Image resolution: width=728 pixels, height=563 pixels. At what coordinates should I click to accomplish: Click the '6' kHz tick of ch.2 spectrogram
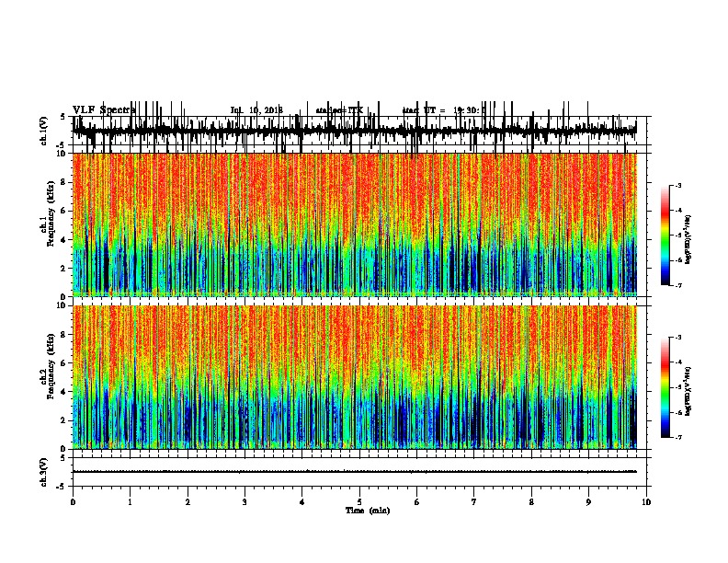click(x=63, y=362)
